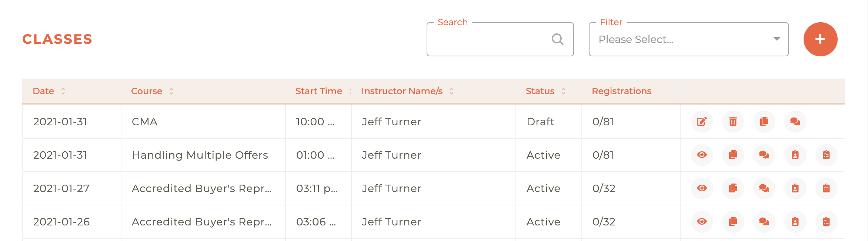Sort the table by Date

[x=63, y=91]
